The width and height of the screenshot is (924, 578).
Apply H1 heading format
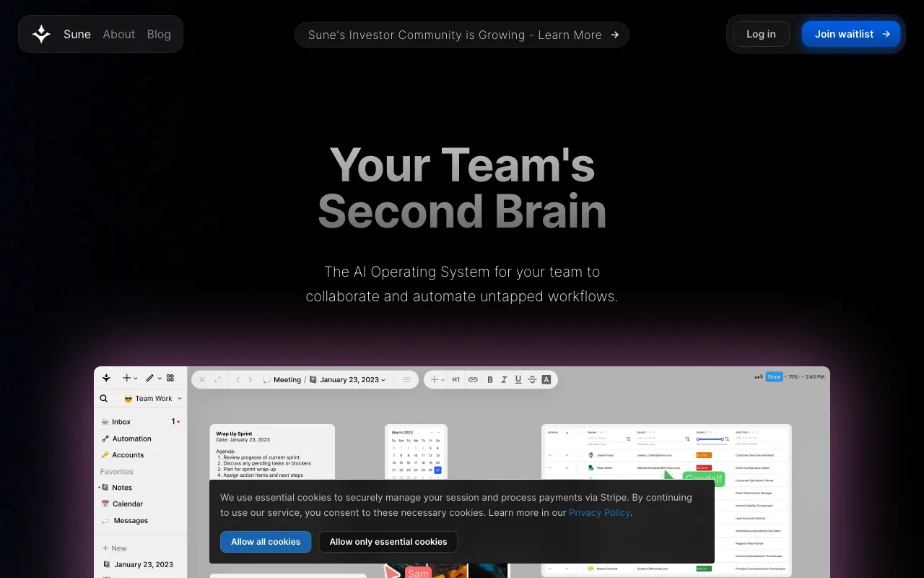[456, 379]
